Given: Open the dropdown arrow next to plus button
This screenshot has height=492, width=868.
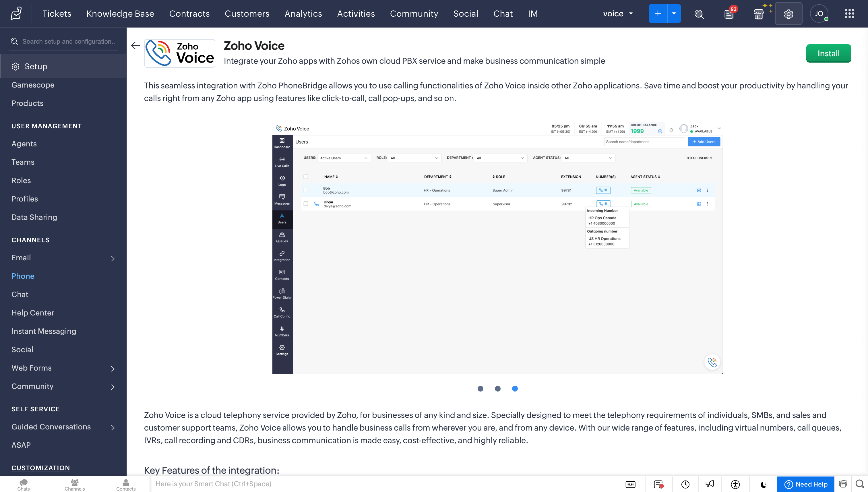Looking at the screenshot, I should click(x=674, y=13).
